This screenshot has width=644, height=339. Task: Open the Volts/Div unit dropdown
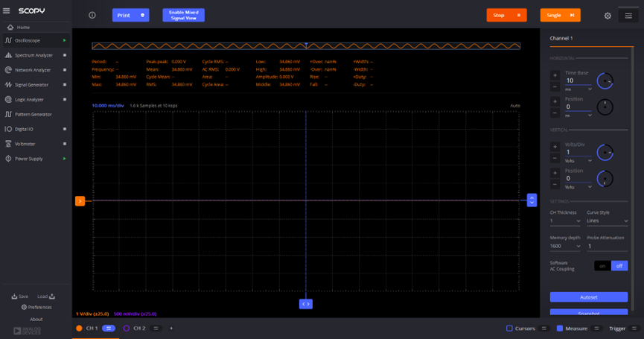(578, 161)
